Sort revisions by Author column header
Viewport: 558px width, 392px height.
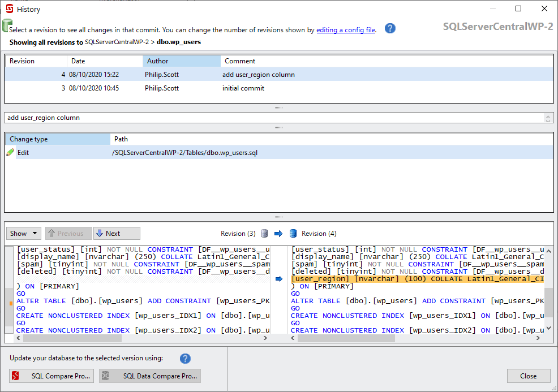click(181, 61)
